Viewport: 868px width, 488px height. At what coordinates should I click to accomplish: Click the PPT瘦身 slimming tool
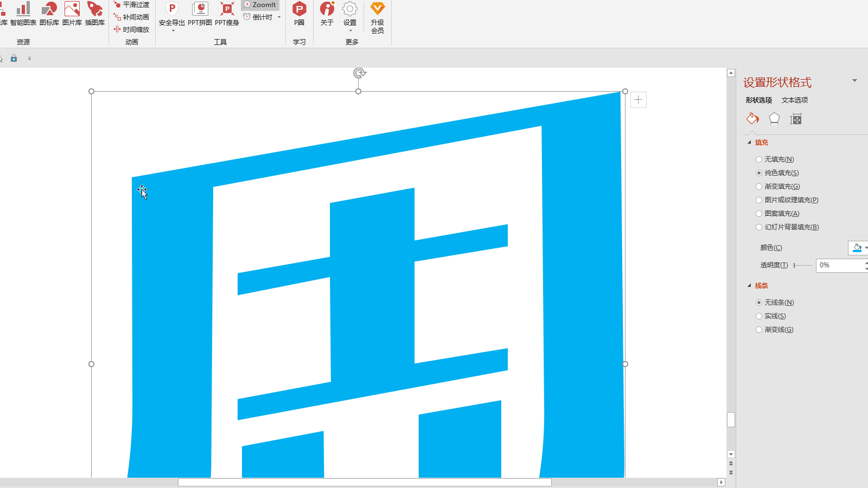(227, 14)
